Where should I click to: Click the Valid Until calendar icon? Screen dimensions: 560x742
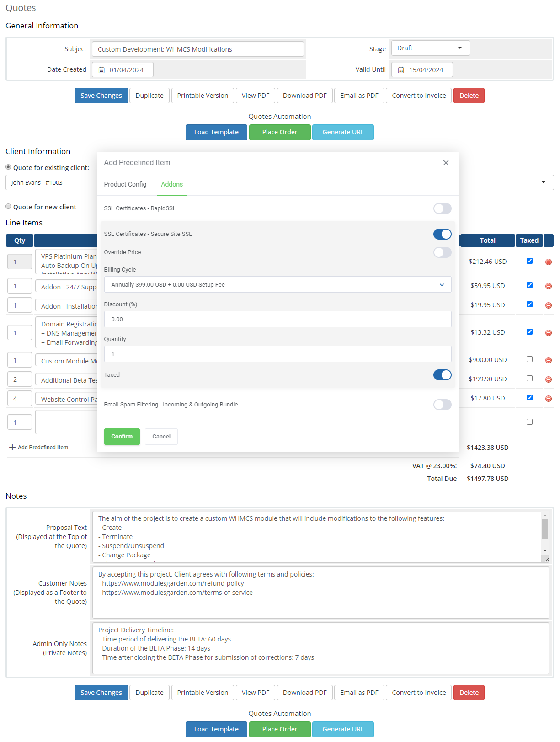click(x=401, y=70)
